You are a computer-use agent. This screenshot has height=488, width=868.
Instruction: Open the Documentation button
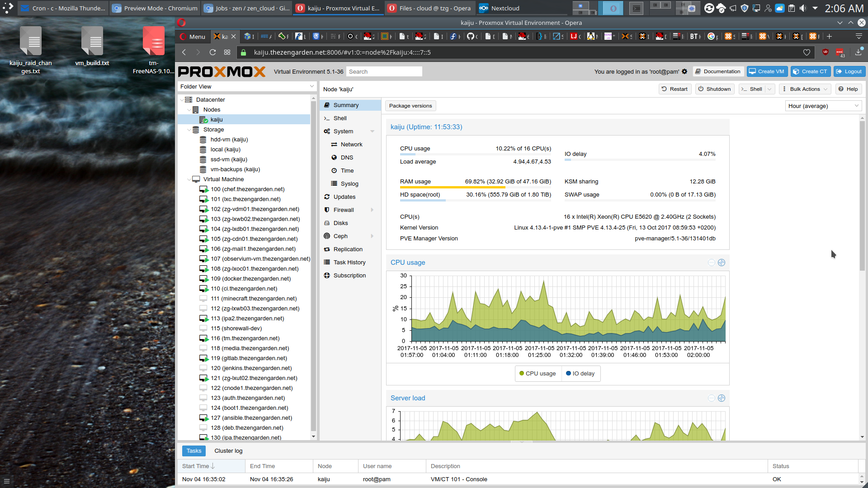tap(718, 72)
